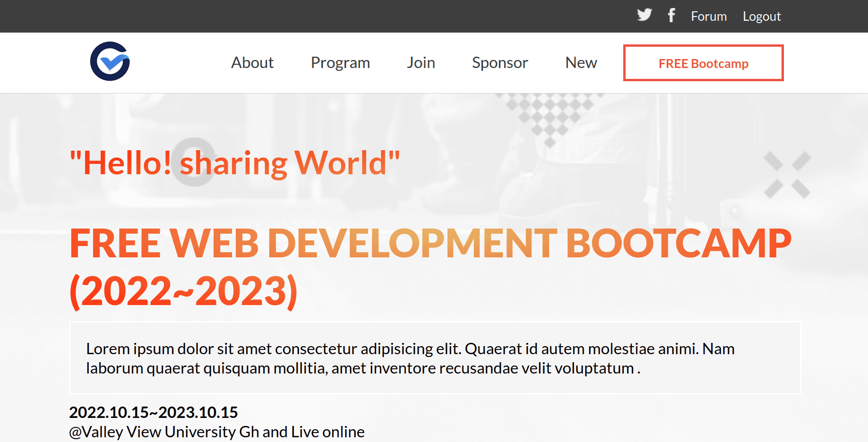Click the @Valley View University Gh location text

217,432
